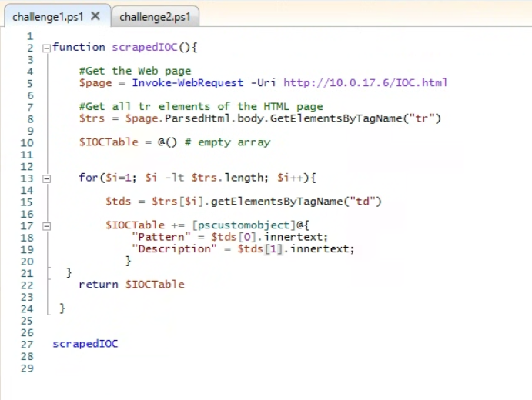The height and width of the screenshot is (400, 532).
Task: Switch to the challenge2.ps1 tab
Action: [x=155, y=16]
